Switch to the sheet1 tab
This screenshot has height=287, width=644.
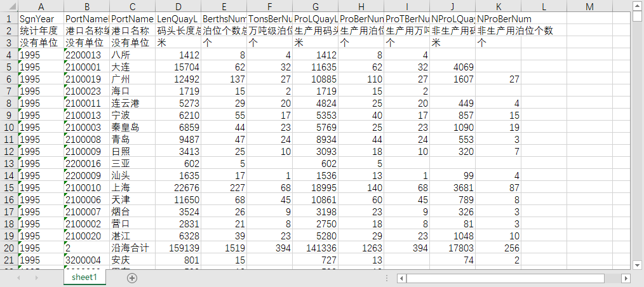84,277
